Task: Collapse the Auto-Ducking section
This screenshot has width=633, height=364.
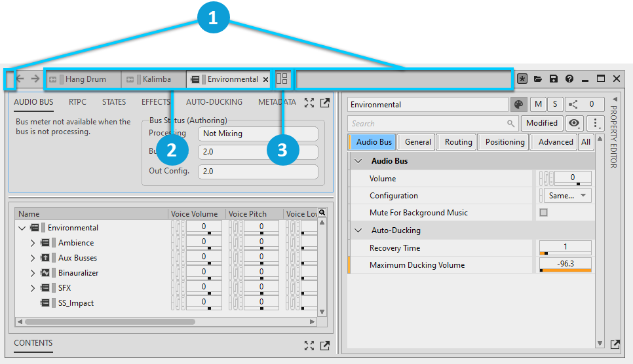Action: 358,230
